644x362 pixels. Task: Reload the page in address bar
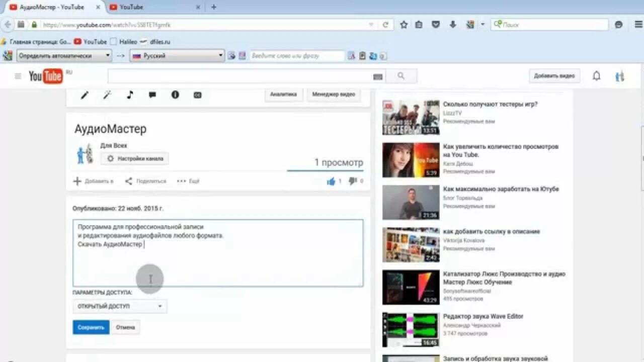point(385,25)
